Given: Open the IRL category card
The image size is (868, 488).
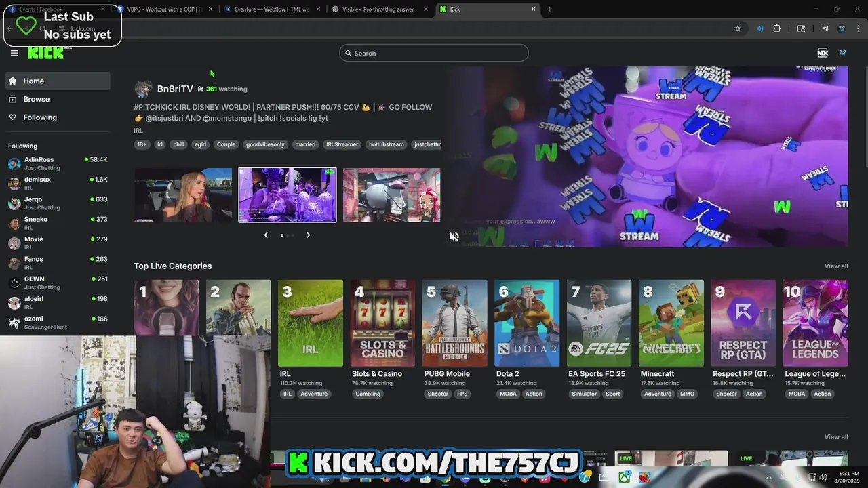Looking at the screenshot, I should pyautogui.click(x=311, y=323).
